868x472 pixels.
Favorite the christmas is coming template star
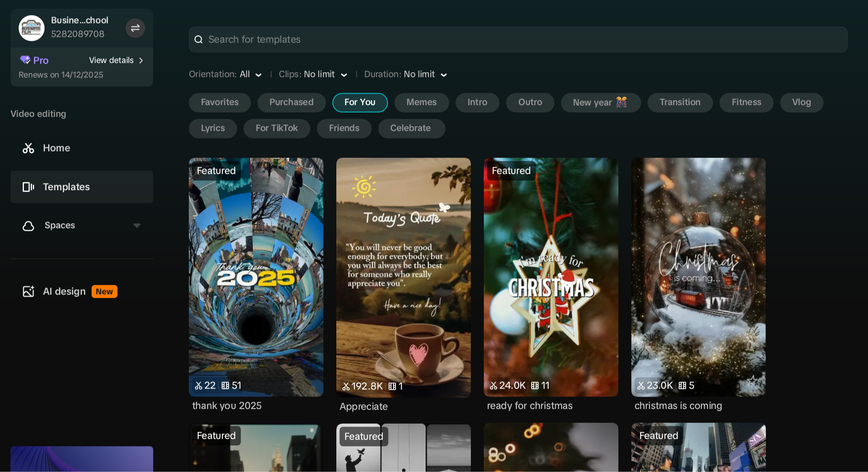point(752,381)
